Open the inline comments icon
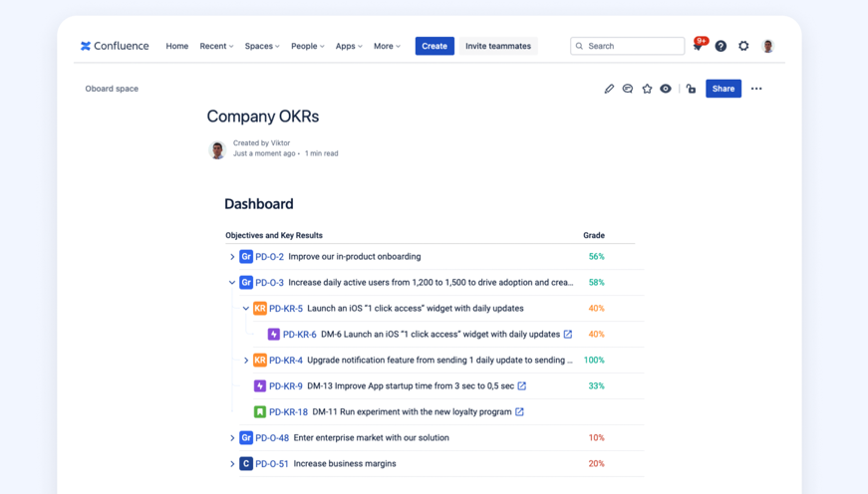 tap(628, 89)
